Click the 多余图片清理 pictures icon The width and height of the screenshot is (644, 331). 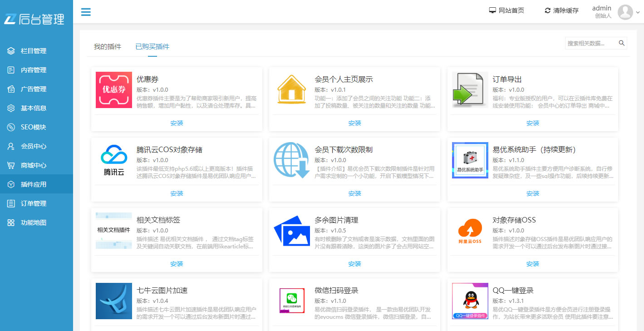click(292, 231)
